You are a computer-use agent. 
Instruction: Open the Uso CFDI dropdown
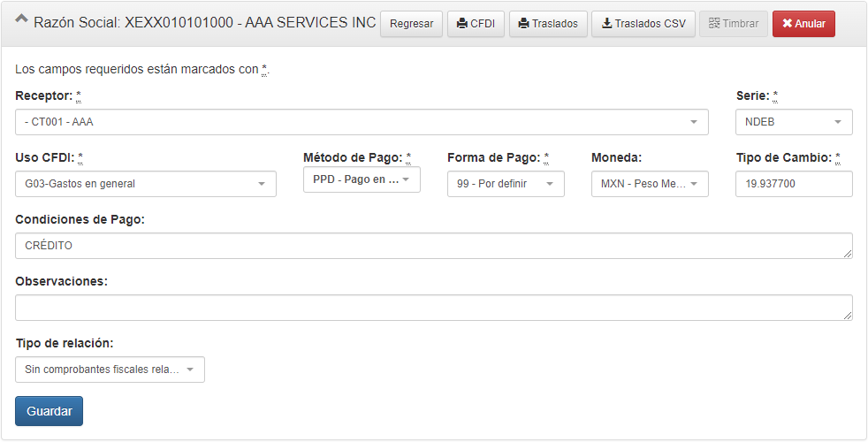point(146,184)
